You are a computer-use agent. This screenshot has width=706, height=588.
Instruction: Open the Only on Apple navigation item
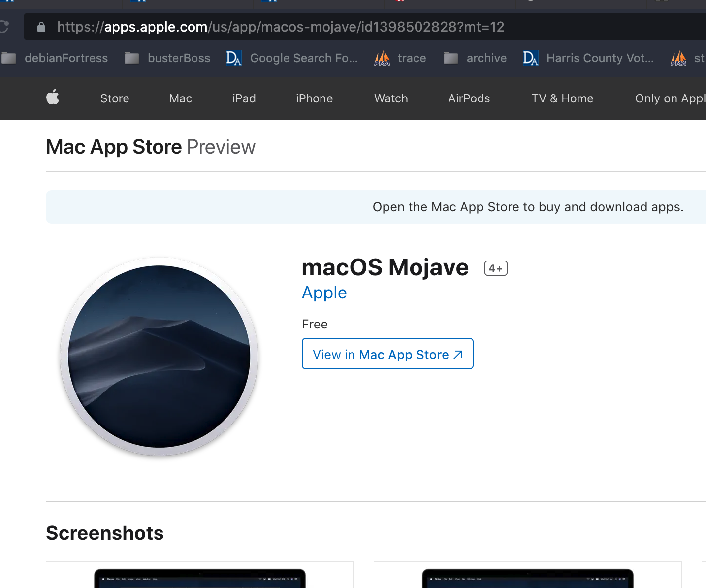pyautogui.click(x=671, y=98)
